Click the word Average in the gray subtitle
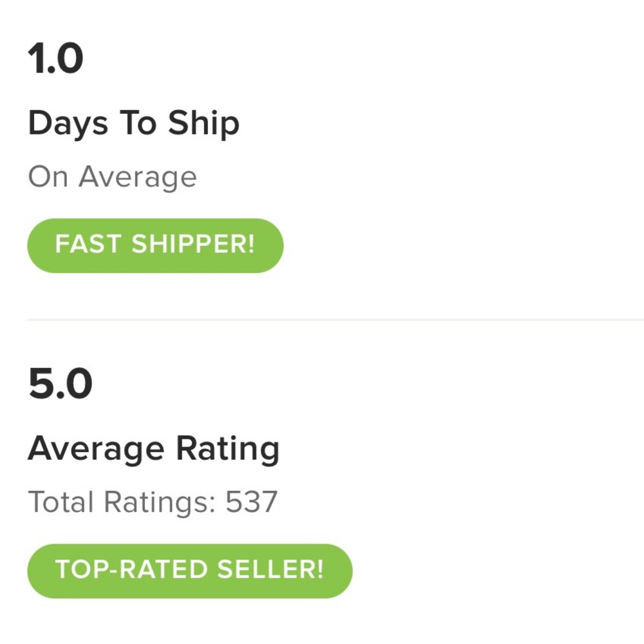 (x=138, y=178)
